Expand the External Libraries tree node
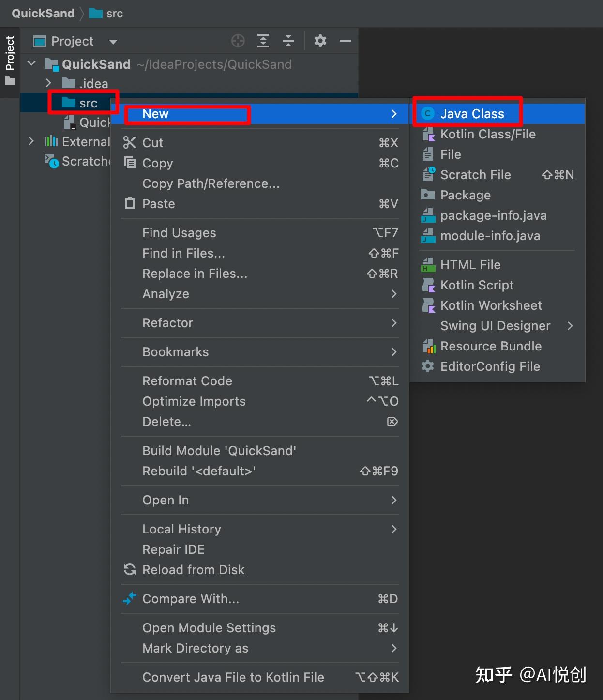Screen dimensions: 603x700 pos(31,141)
